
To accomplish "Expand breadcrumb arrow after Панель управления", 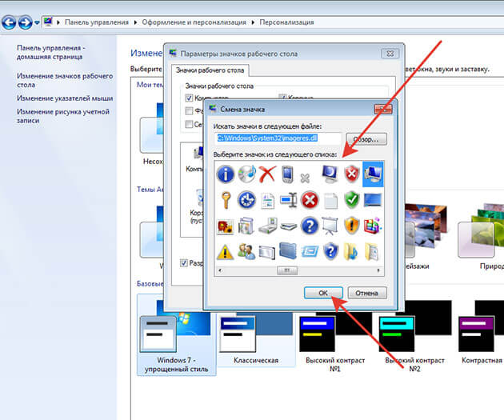I will pyautogui.click(x=135, y=22).
